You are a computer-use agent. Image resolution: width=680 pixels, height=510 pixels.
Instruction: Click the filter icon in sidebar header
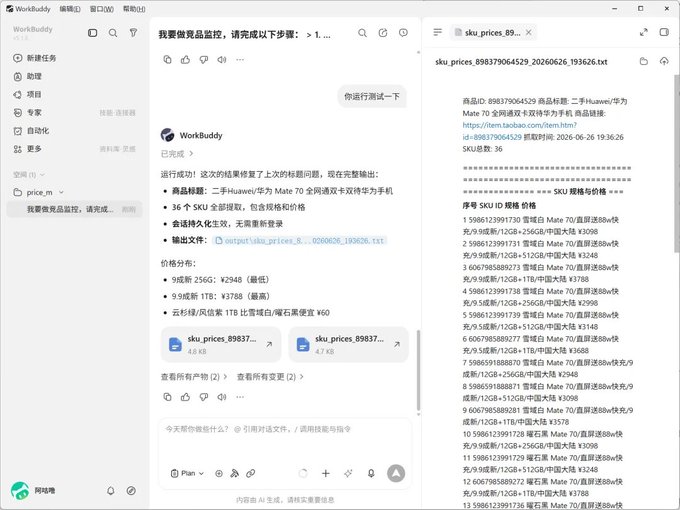point(134,33)
